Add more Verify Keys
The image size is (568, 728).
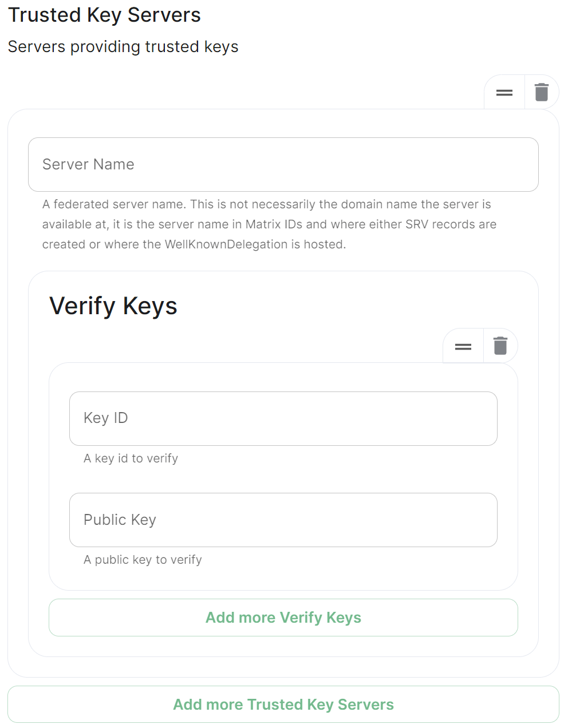tap(283, 618)
